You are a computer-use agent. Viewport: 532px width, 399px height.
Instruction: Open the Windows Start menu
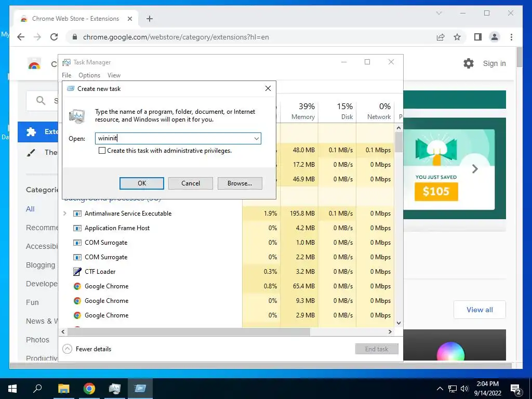(x=12, y=389)
